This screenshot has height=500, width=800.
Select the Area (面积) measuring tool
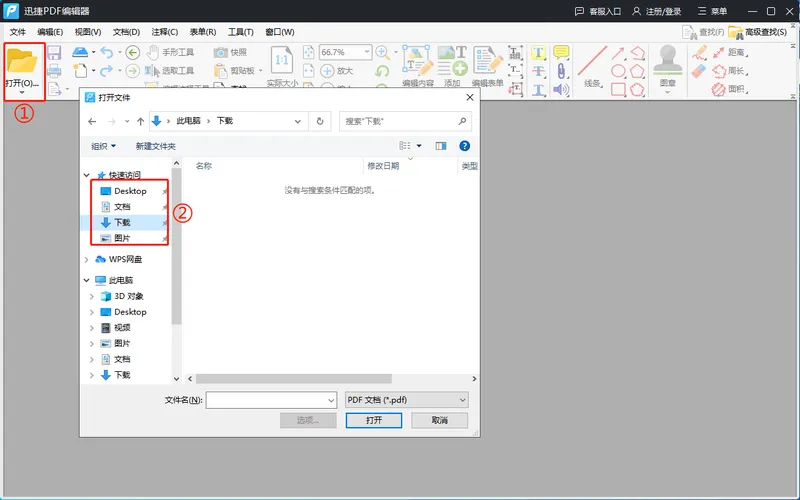pos(730,90)
